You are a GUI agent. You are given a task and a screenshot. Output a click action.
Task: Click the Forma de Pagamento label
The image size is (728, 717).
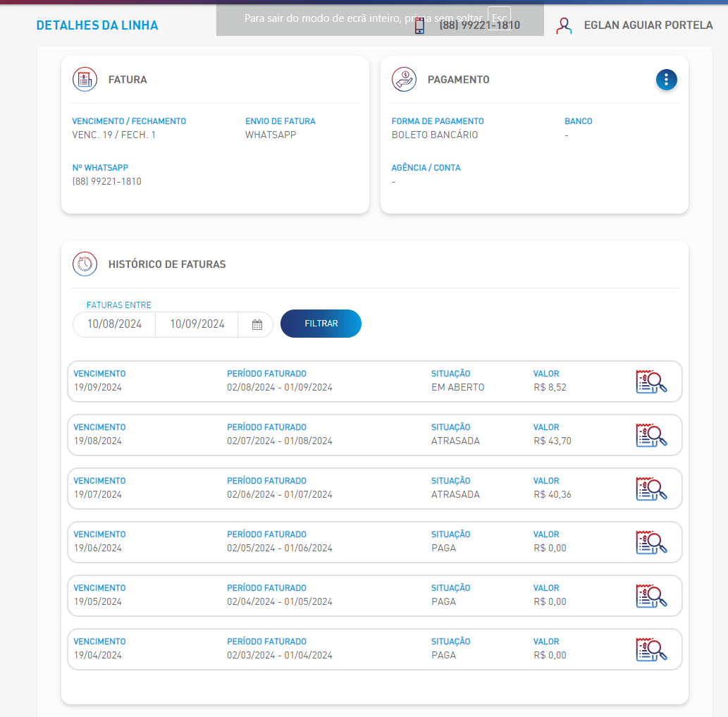pos(438,121)
